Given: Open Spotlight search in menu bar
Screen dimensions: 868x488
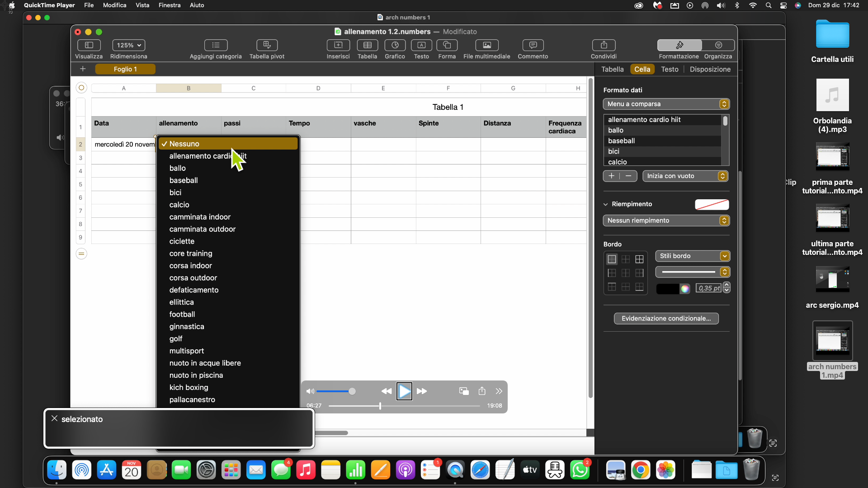Looking at the screenshot, I should 769,5.
